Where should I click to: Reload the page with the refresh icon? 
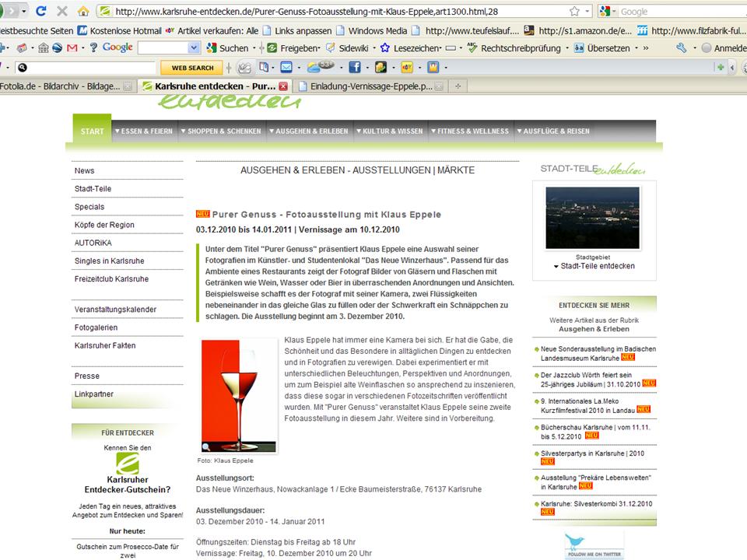pos(41,12)
